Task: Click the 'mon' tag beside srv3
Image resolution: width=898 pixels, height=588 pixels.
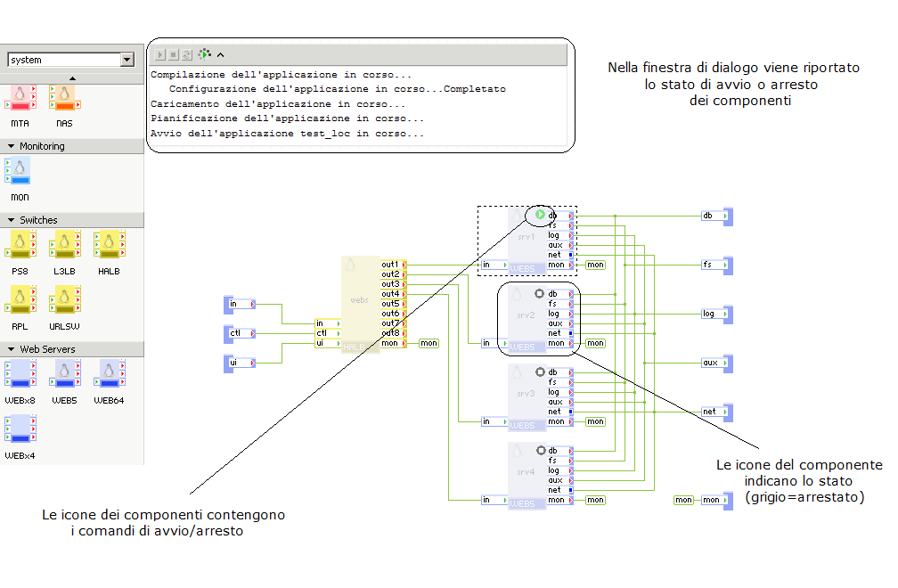Action: tap(596, 421)
